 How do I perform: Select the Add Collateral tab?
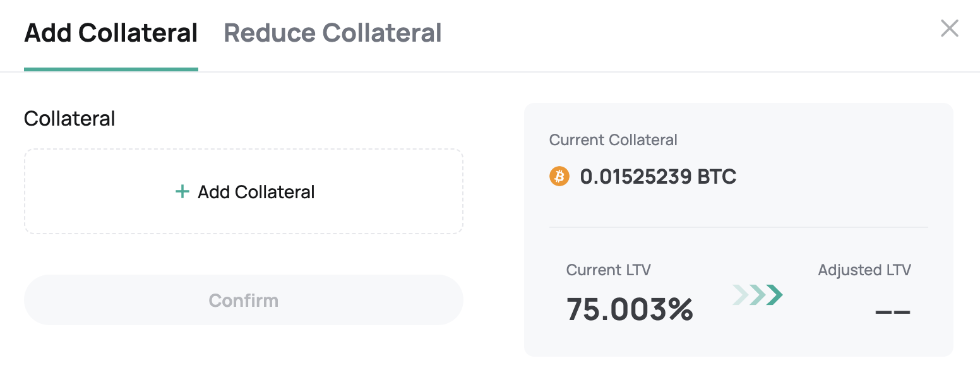(x=111, y=33)
